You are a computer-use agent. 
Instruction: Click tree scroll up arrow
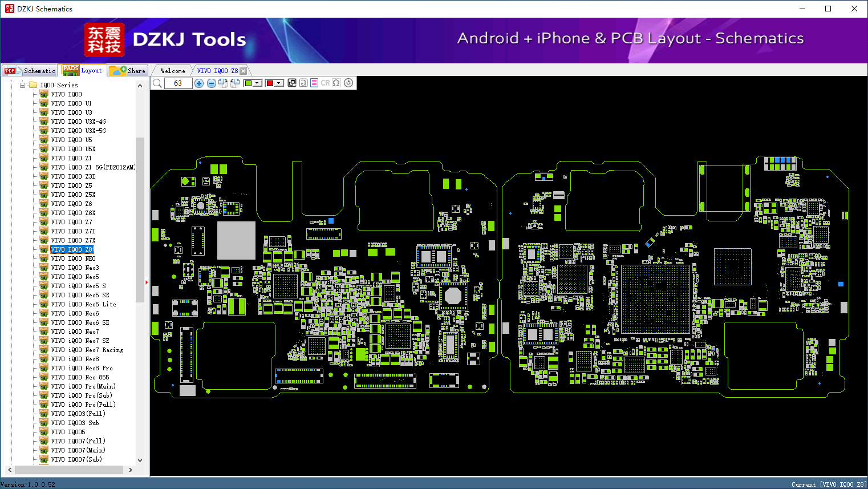coord(140,86)
